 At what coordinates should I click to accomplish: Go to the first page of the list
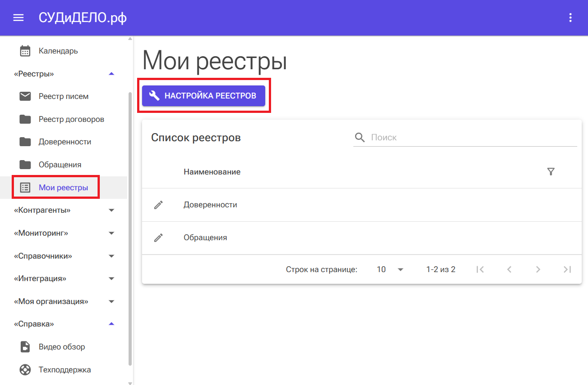pos(480,269)
